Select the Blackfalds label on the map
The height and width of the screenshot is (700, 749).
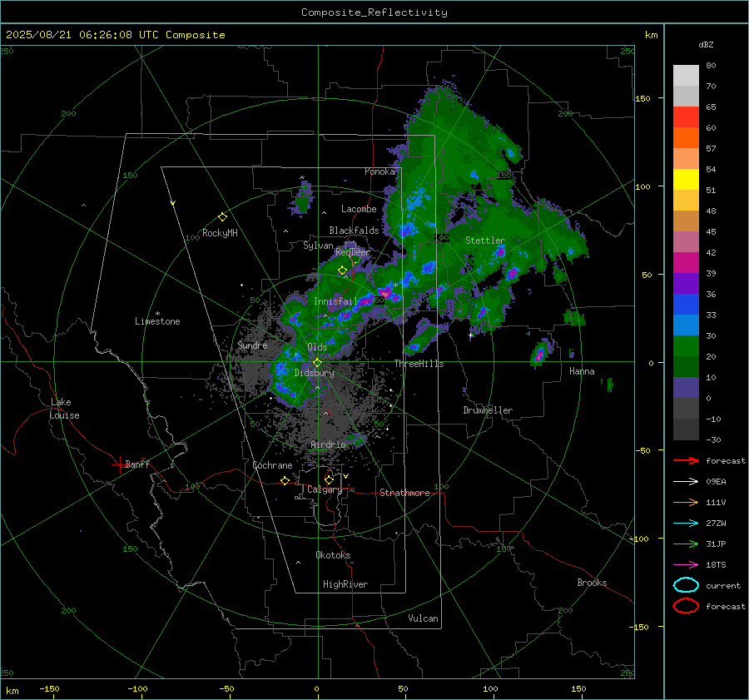[x=354, y=231]
